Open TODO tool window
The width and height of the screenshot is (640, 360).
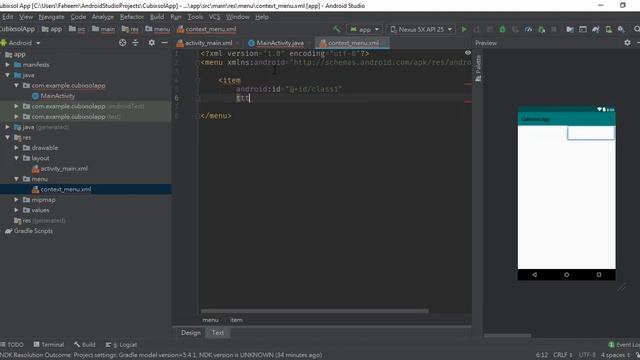pyautogui.click(x=12, y=344)
